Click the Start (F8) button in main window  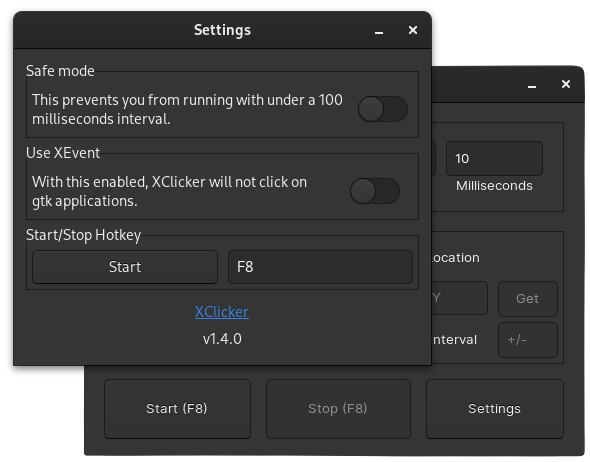coord(177,409)
